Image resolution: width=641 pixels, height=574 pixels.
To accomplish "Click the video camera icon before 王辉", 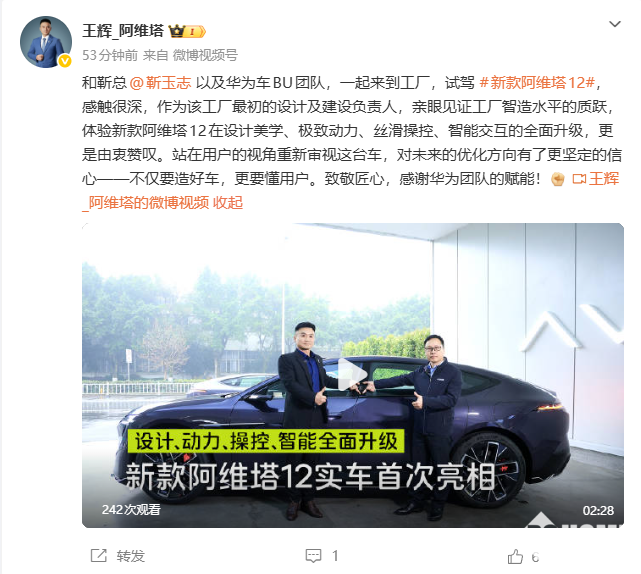I will (x=579, y=179).
